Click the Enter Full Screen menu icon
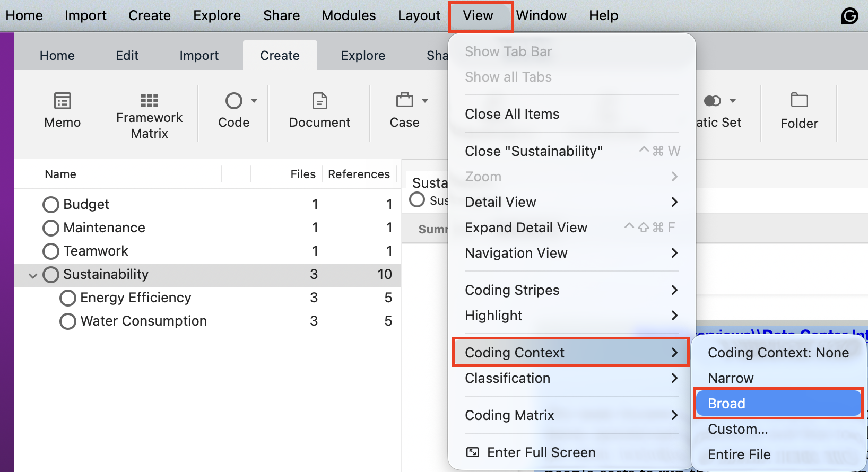 tap(472, 452)
